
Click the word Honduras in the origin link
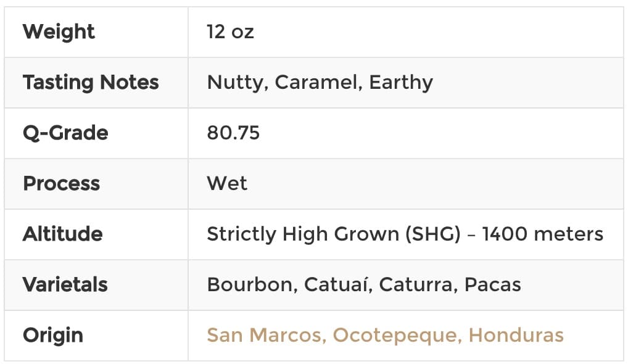pos(516,335)
